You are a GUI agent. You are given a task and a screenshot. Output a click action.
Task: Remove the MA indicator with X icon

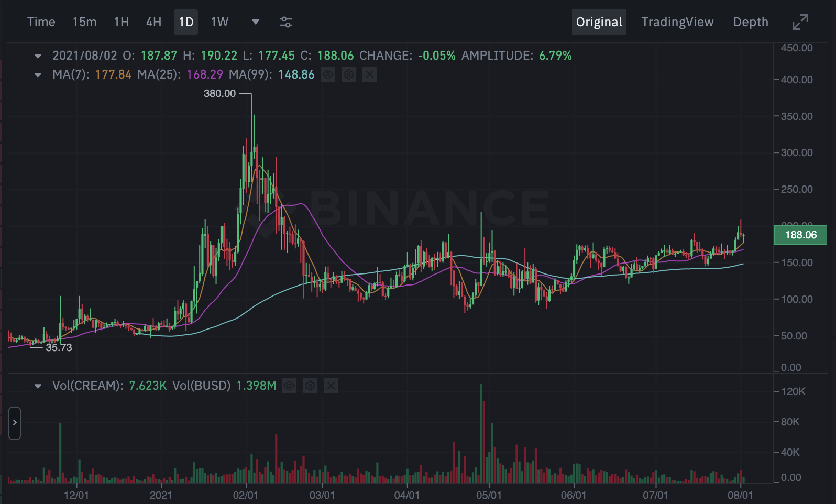coord(370,74)
